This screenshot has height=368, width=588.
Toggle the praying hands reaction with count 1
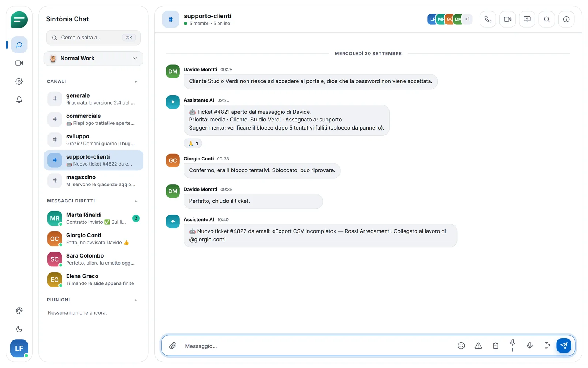tap(193, 144)
